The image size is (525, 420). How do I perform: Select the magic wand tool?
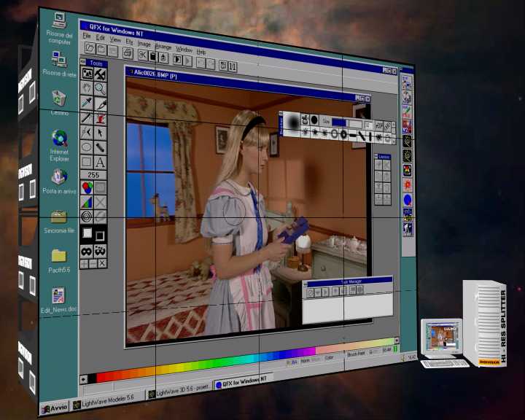click(x=87, y=117)
